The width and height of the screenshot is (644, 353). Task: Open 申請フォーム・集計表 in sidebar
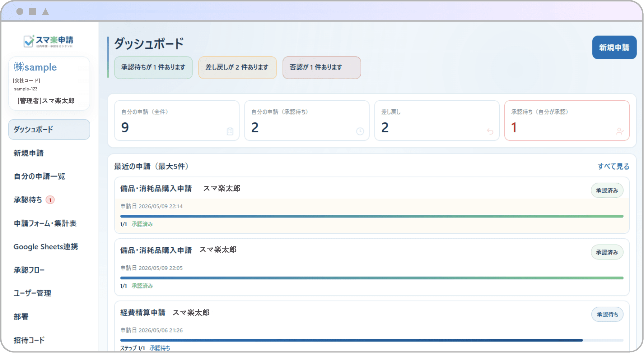45,223
